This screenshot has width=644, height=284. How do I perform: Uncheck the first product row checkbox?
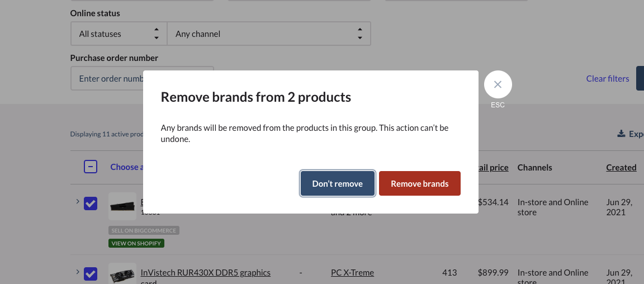pyautogui.click(x=91, y=204)
